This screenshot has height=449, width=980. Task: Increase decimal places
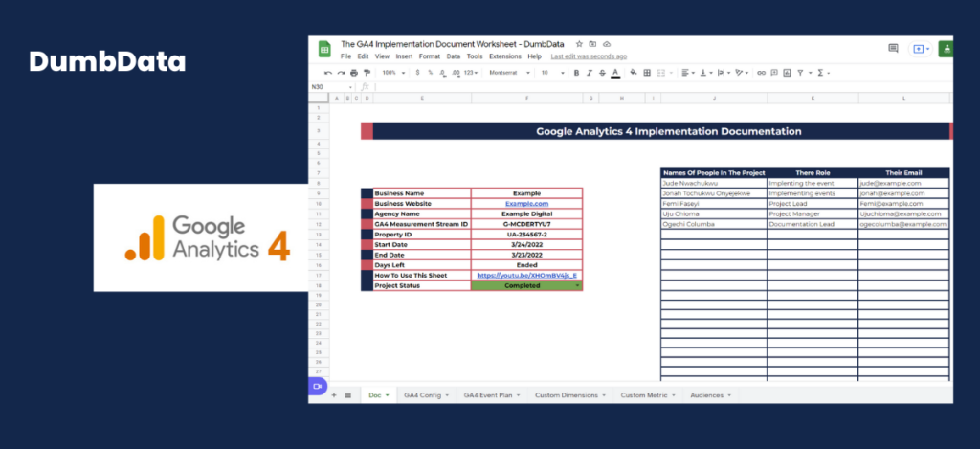456,73
